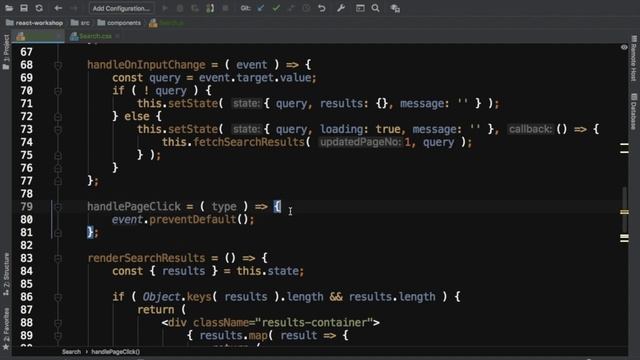Click the Forward navigation arrow
Screen dimensions: 640x360
[74, 8]
